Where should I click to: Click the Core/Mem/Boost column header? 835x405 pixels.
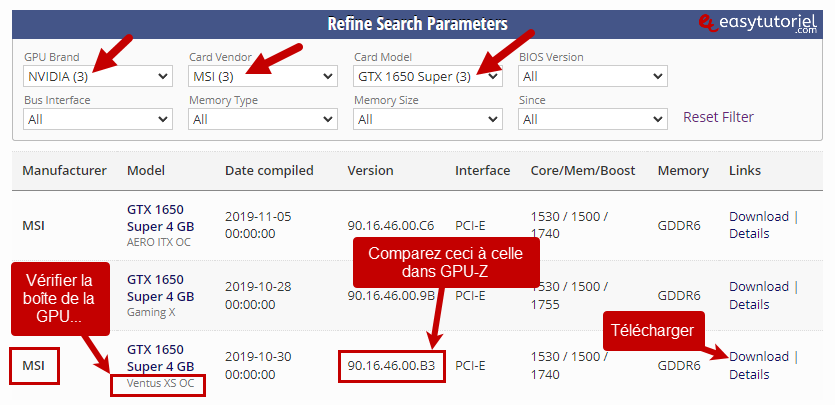pos(583,170)
